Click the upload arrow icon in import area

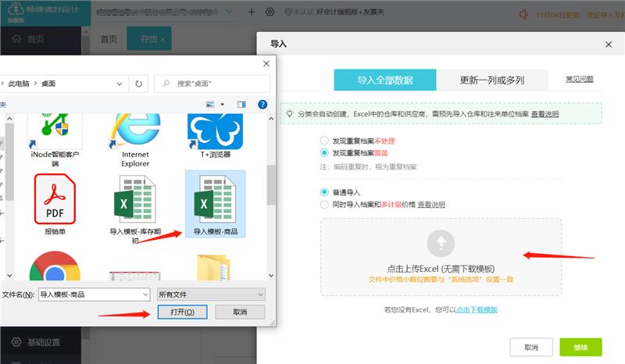(x=441, y=242)
